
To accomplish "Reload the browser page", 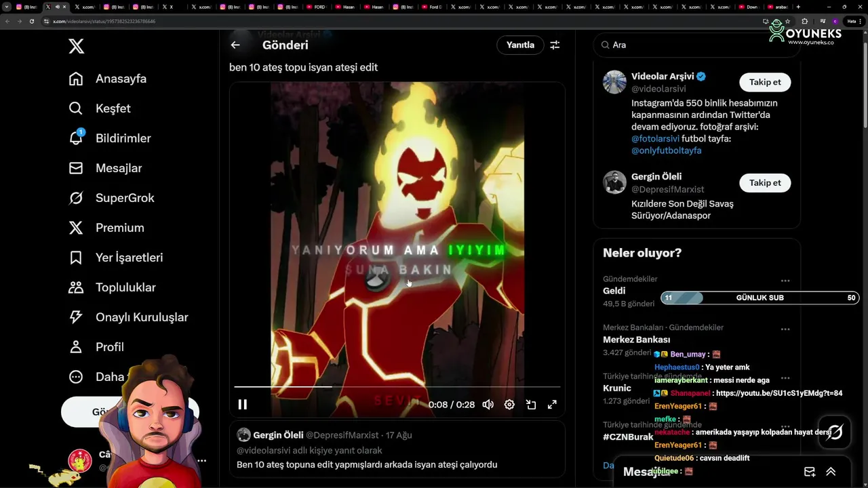I will [31, 21].
